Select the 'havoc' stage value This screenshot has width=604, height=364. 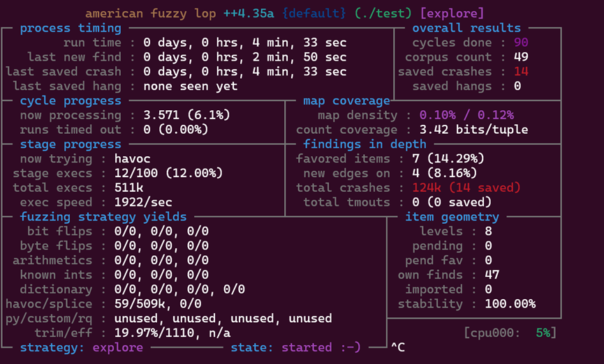point(132,159)
